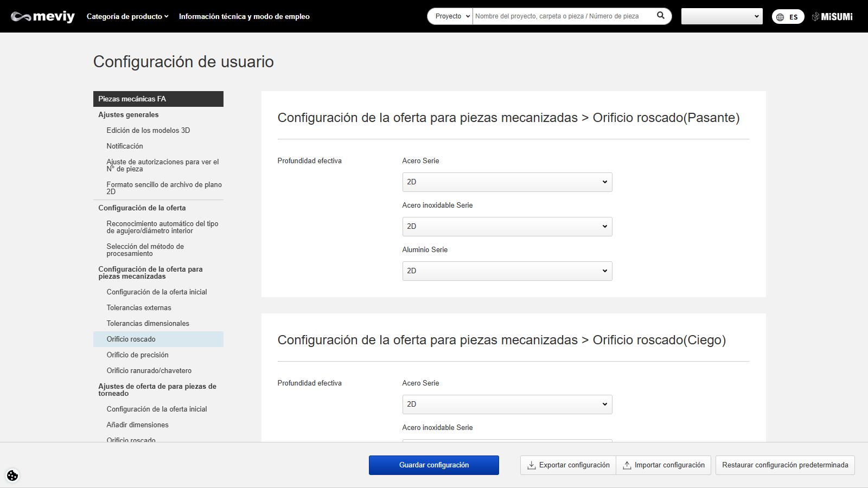
Task: Expand the Aluminio Serie depth dropdown
Action: click(x=507, y=271)
